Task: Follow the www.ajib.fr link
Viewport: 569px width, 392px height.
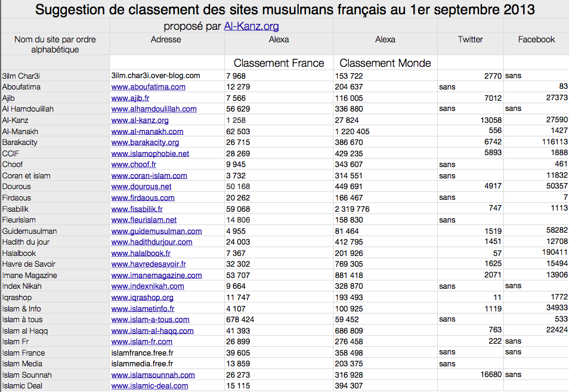Action: [x=130, y=98]
